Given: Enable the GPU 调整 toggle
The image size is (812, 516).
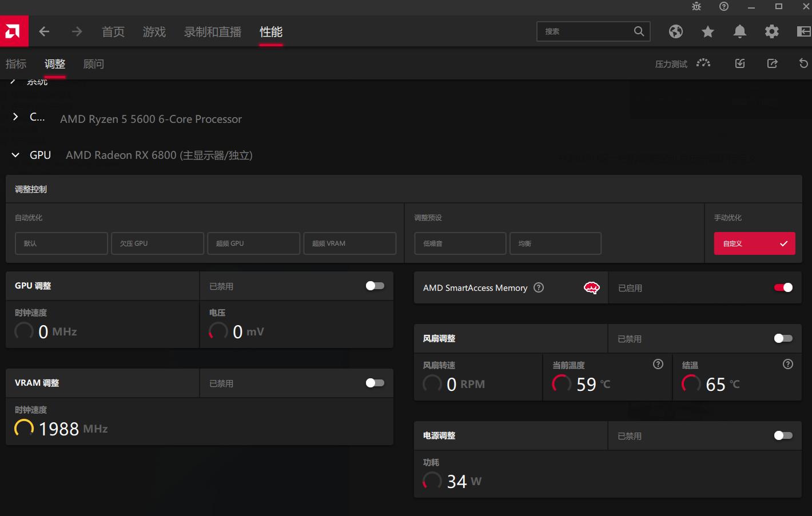Looking at the screenshot, I should pyautogui.click(x=375, y=286).
